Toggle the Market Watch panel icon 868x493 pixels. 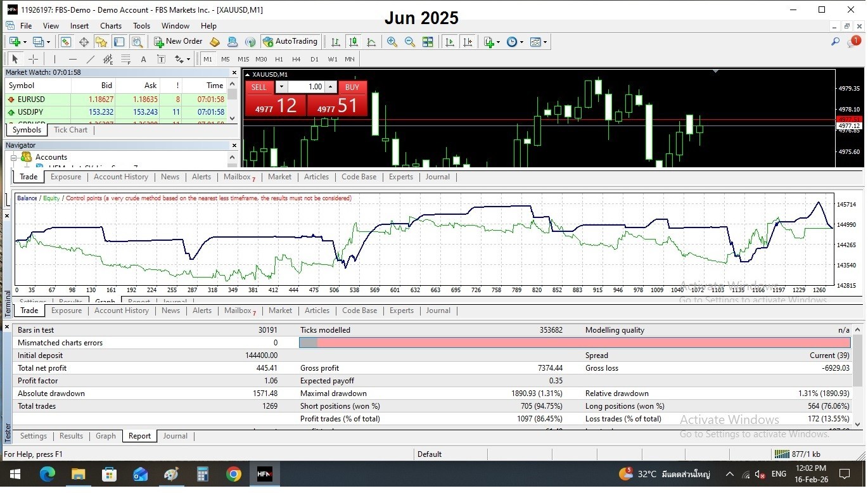click(x=66, y=42)
